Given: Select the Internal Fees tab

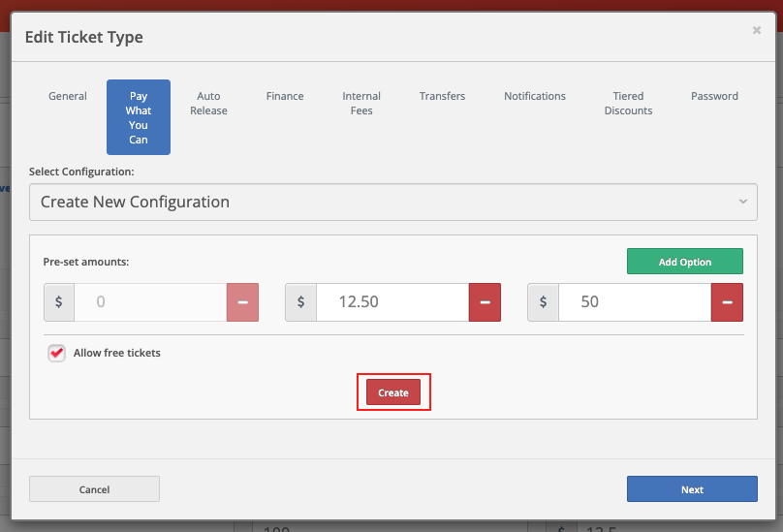Looking at the screenshot, I should 361,104.
